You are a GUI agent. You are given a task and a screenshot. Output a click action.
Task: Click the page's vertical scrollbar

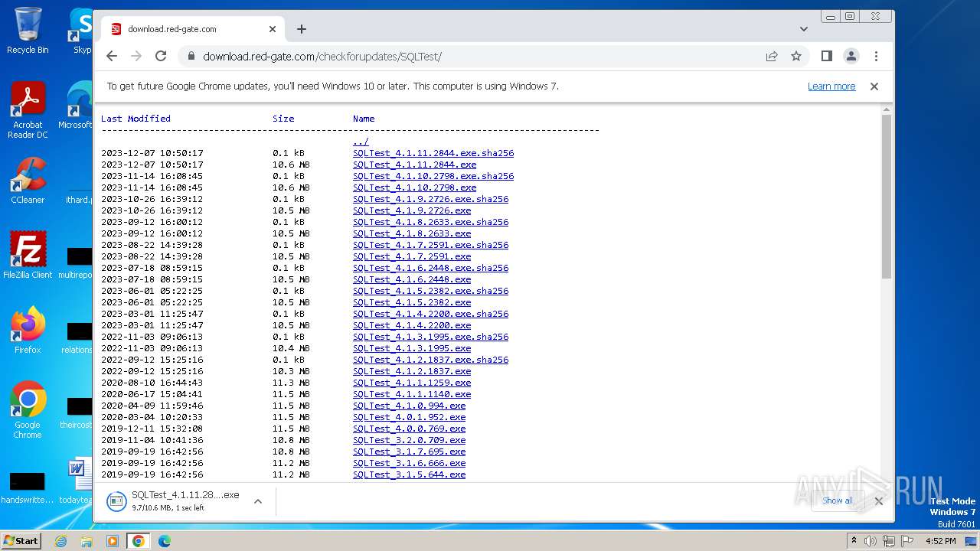coord(887,197)
